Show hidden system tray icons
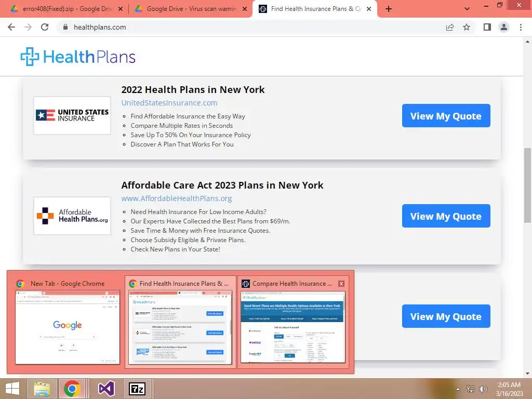The image size is (532, 399). [x=458, y=389]
